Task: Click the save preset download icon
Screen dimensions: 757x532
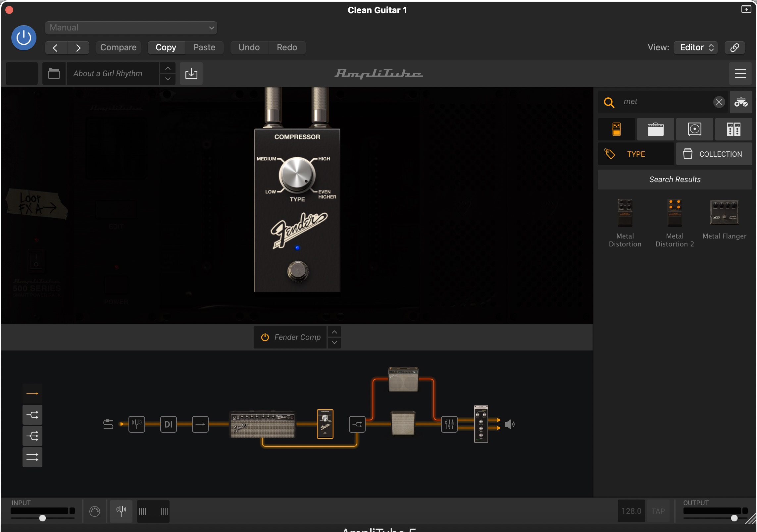Action: tap(191, 74)
